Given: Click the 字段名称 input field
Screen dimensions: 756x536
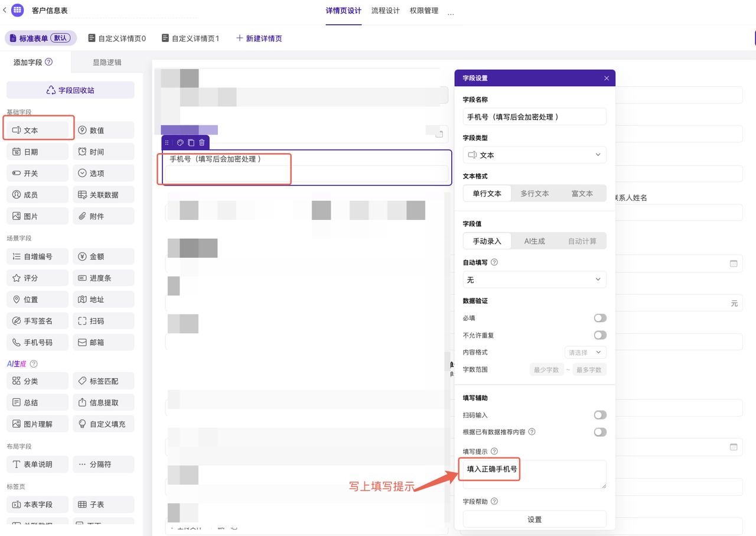Looking at the screenshot, I should pyautogui.click(x=534, y=117).
